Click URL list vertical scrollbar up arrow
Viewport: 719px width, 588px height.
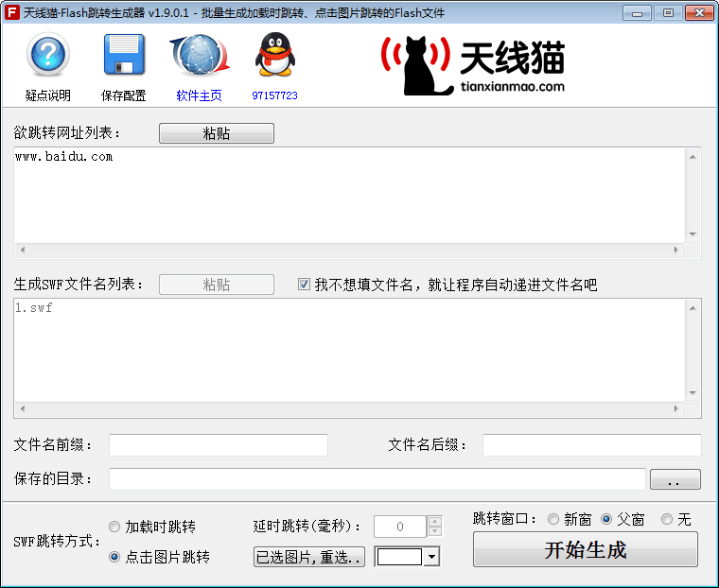pyautogui.click(x=693, y=157)
